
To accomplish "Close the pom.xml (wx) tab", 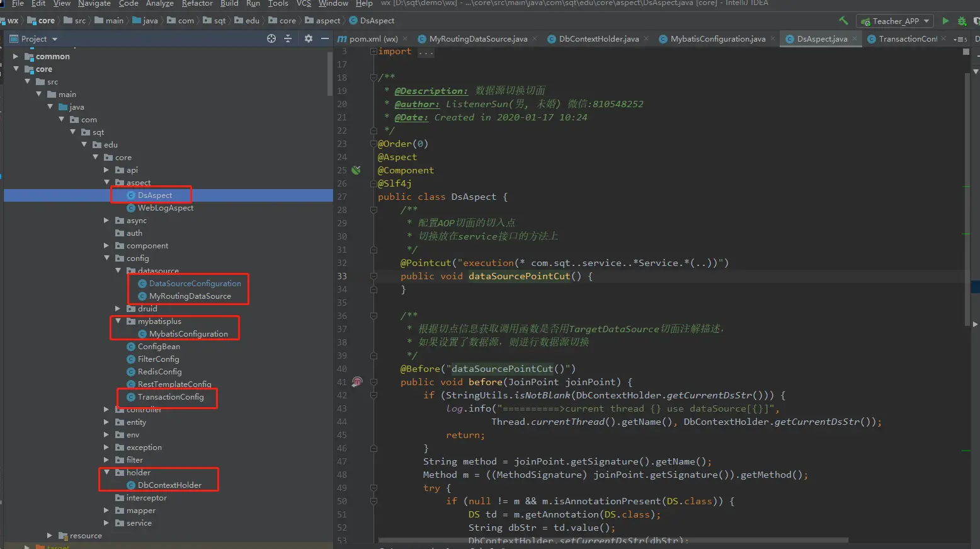I will 405,38.
